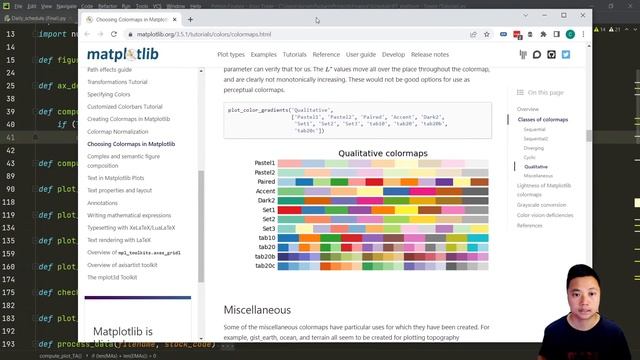Click the blue extension icon in Chrome toolbar
Viewport: 640px width, 360px height.
pos(503,35)
